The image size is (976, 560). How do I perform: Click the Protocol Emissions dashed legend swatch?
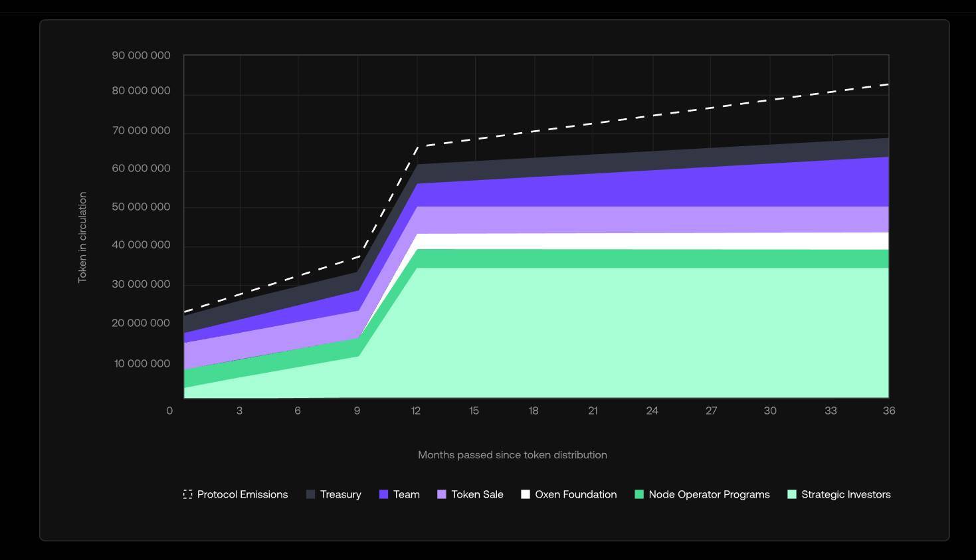[x=188, y=494]
